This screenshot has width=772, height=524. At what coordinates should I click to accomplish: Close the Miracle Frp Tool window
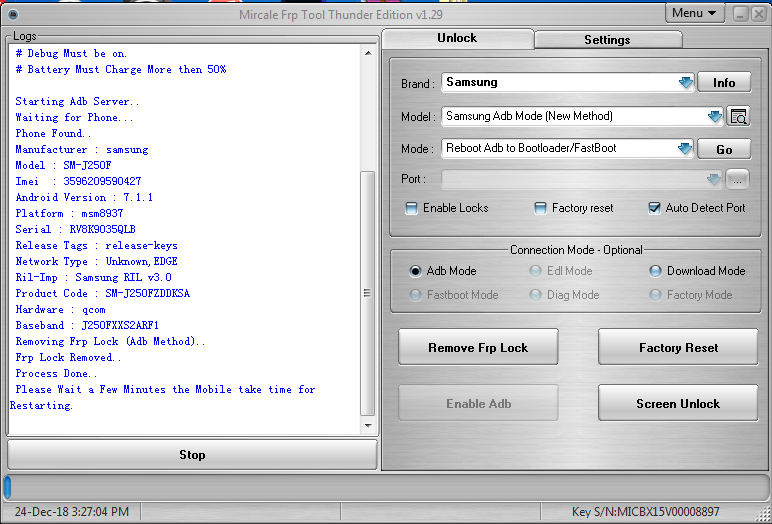759,14
